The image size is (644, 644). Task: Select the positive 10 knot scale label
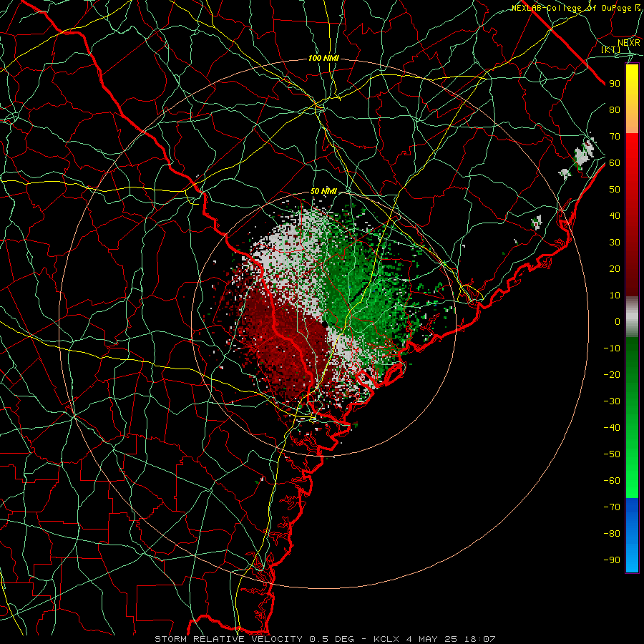tap(615, 296)
